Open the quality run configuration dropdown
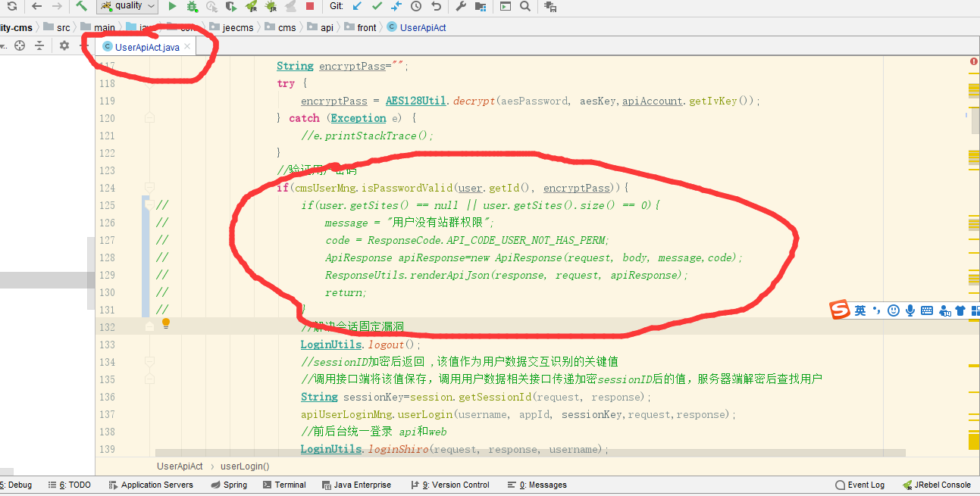 pyautogui.click(x=127, y=6)
